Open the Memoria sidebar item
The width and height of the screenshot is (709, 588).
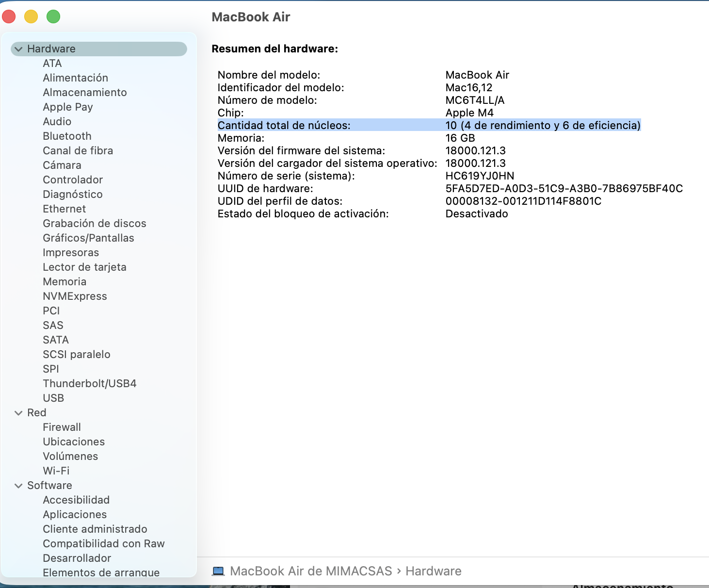64,282
